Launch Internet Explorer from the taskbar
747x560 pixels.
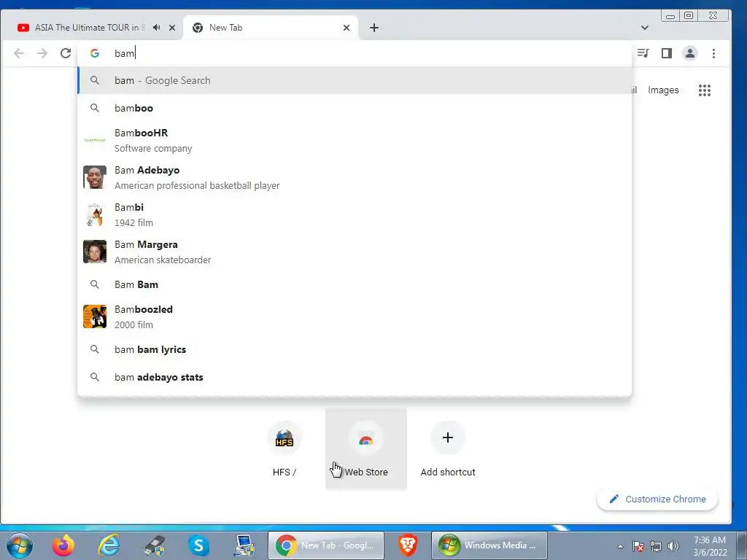pyautogui.click(x=108, y=545)
